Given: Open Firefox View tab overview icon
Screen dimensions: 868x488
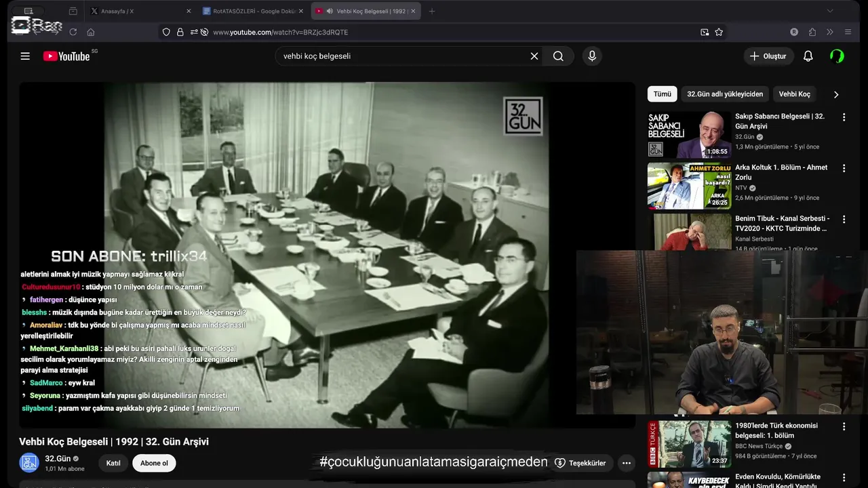Looking at the screenshot, I should click(73, 11).
